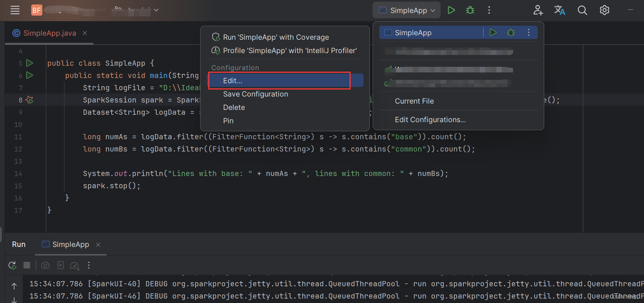Stop the running SimpleApp process
The image size is (644, 303).
27,265
